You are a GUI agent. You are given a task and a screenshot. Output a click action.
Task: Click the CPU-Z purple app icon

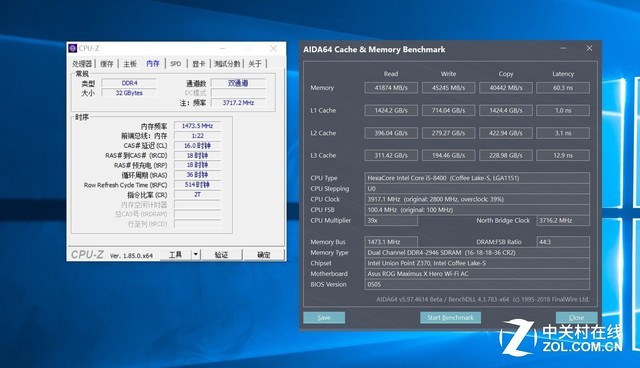coord(73,49)
